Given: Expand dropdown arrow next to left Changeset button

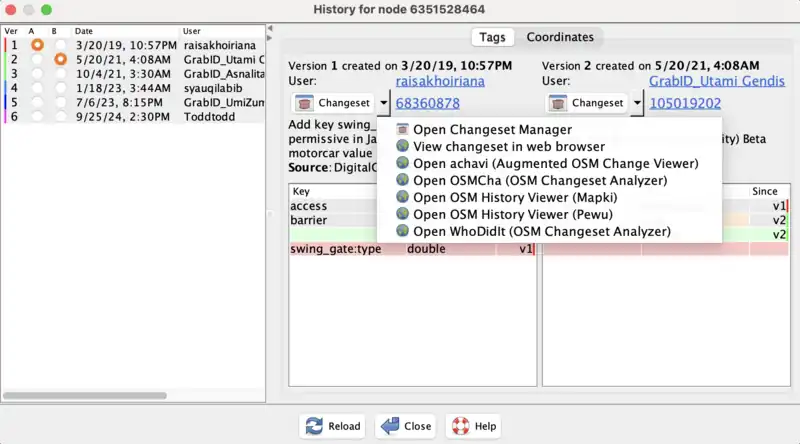Looking at the screenshot, I should coord(384,103).
